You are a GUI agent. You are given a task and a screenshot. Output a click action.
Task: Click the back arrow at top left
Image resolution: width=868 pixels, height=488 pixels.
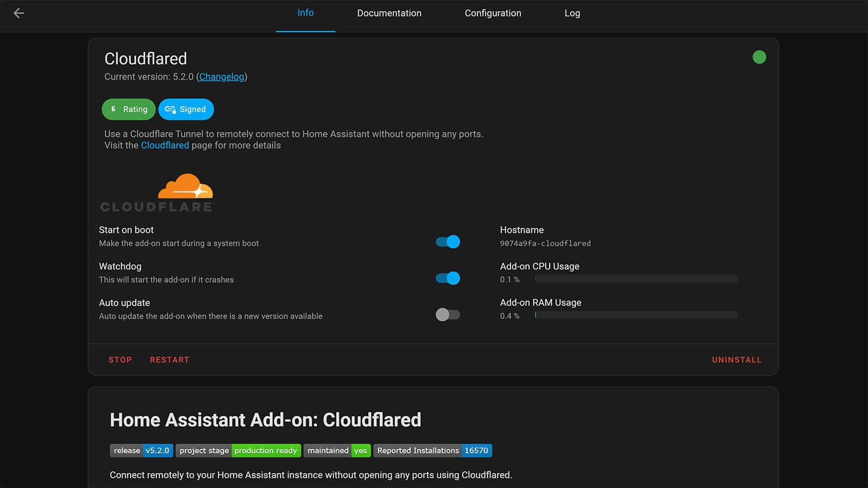coord(19,13)
